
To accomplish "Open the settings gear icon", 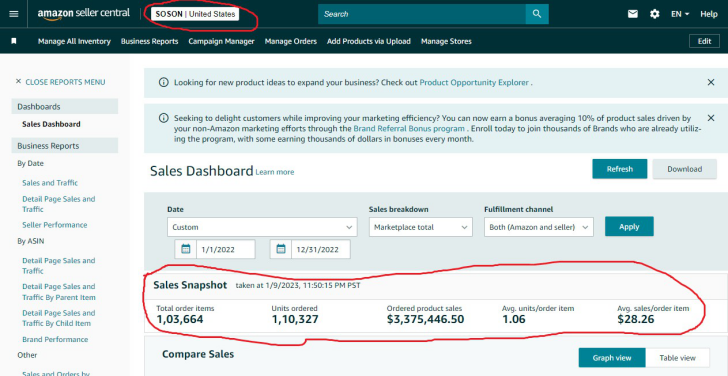I will click(x=655, y=14).
